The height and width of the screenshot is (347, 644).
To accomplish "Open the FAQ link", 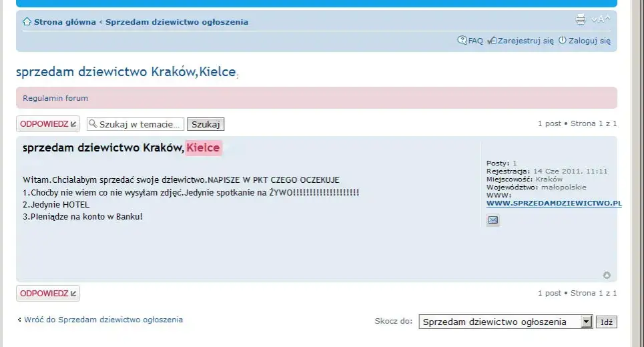I will pyautogui.click(x=470, y=40).
